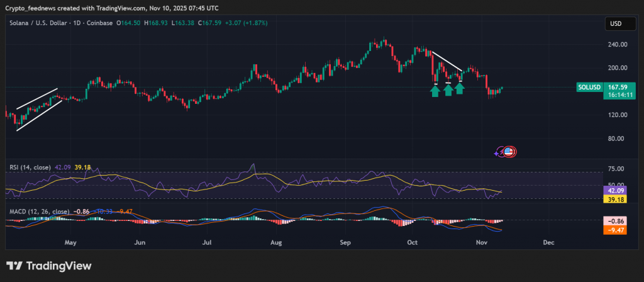Select the rightmost green up arrow
The image size is (644, 282).
(x=460, y=88)
